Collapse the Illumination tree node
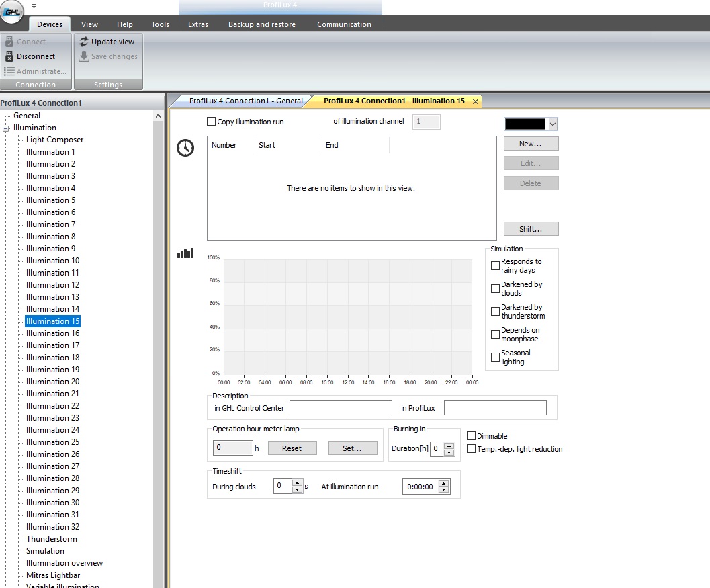Image resolution: width=710 pixels, height=588 pixels. coord(6,128)
